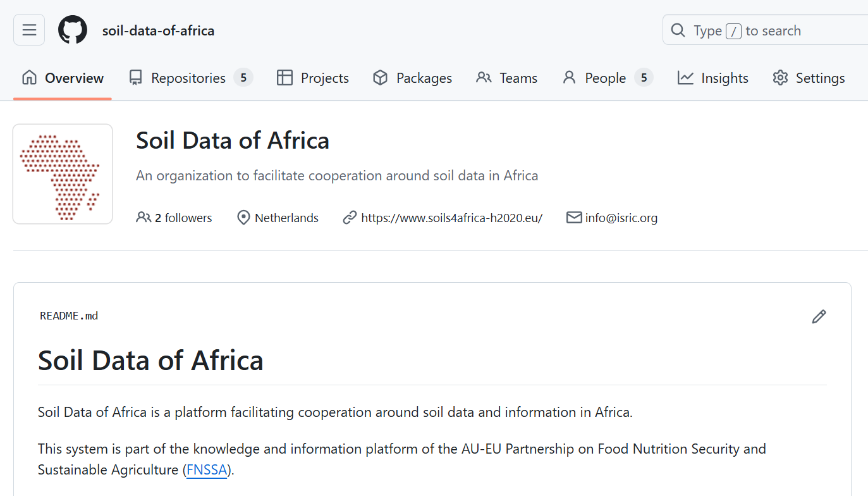Click the Packages cube icon
868x496 pixels.
pos(380,78)
